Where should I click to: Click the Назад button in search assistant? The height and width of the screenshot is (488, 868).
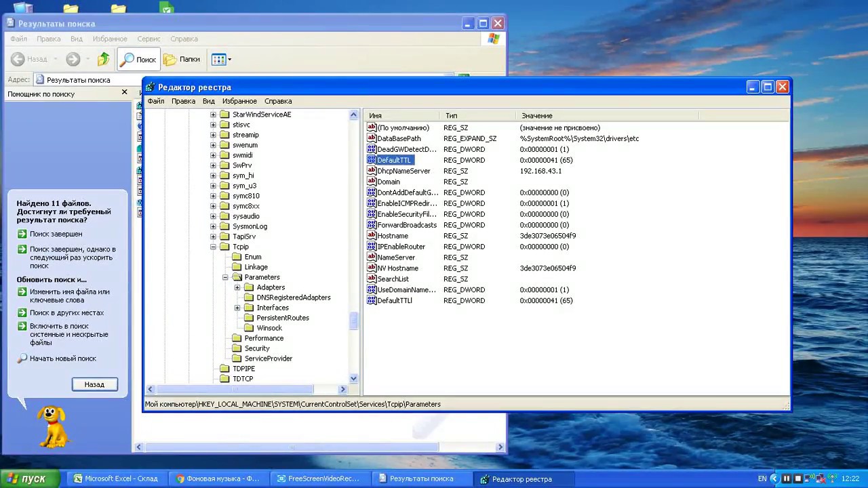pos(94,384)
